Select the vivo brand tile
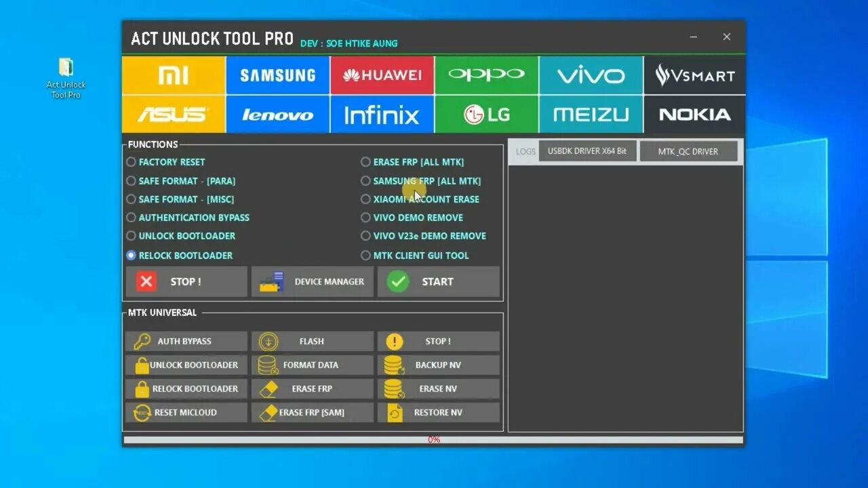This screenshot has width=868, height=488. click(x=591, y=75)
